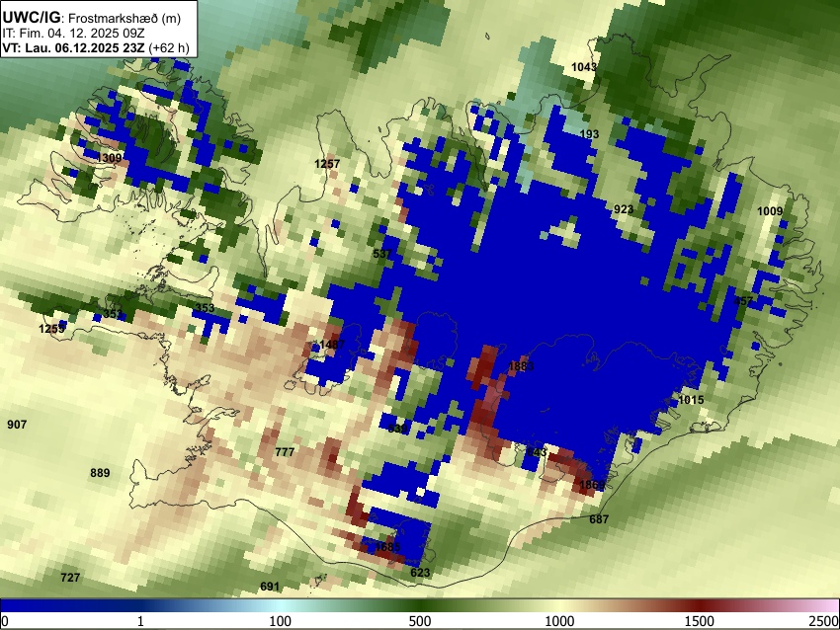Click the legend label '1'

coord(140,621)
